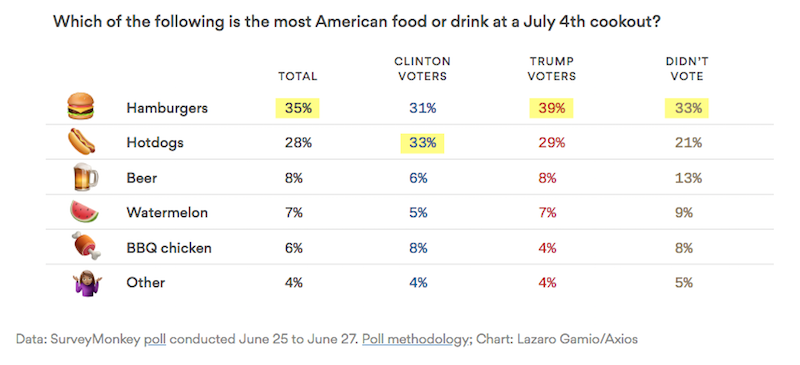This screenshot has width=800, height=365.
Task: Click the Hamburgers row label
Action: [167, 109]
